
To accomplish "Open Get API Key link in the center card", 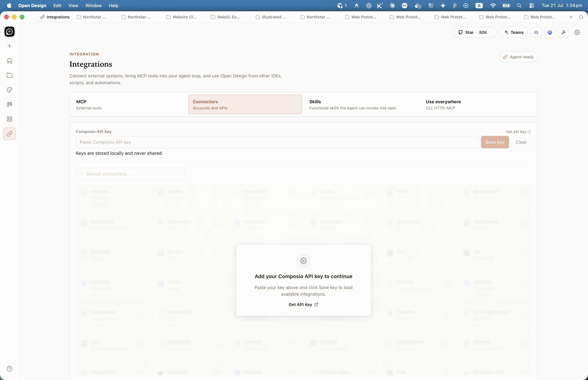I will coord(303,304).
